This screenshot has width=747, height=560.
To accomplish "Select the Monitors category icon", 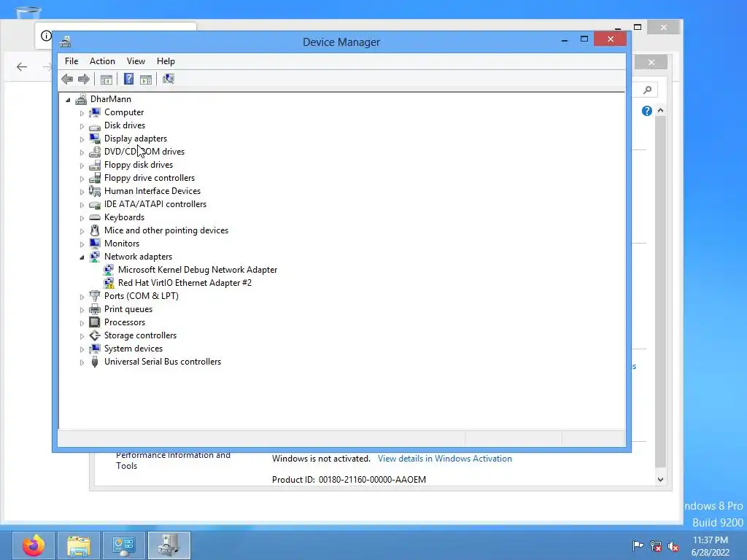I will (95, 244).
